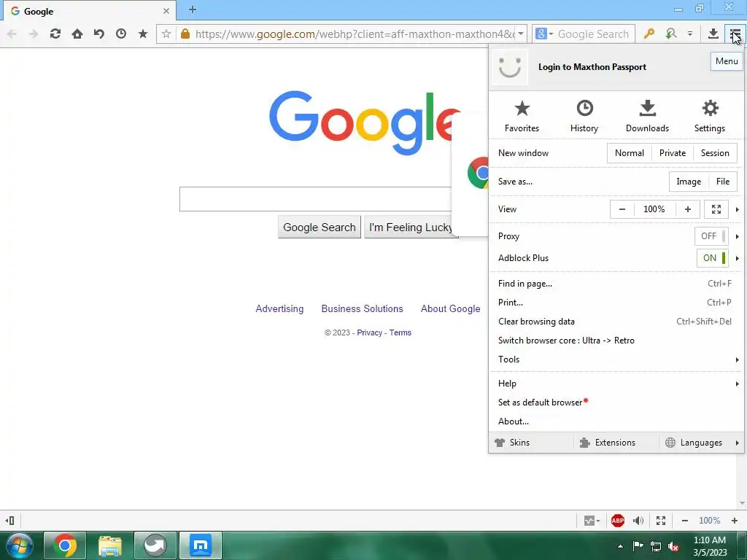Click the Reload page icon in toolbar
The image size is (747, 560).
55,34
